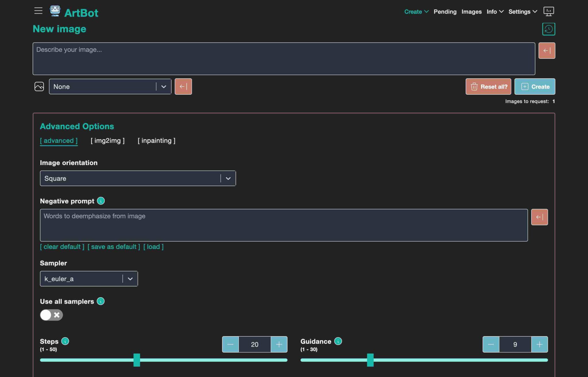
Task: Clear the image description prompt
Action: point(546,50)
